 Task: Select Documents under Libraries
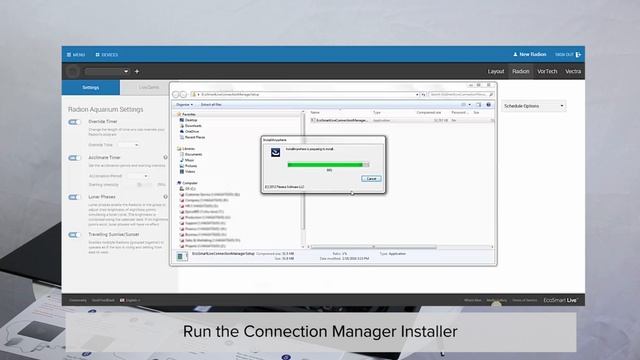tap(191, 154)
